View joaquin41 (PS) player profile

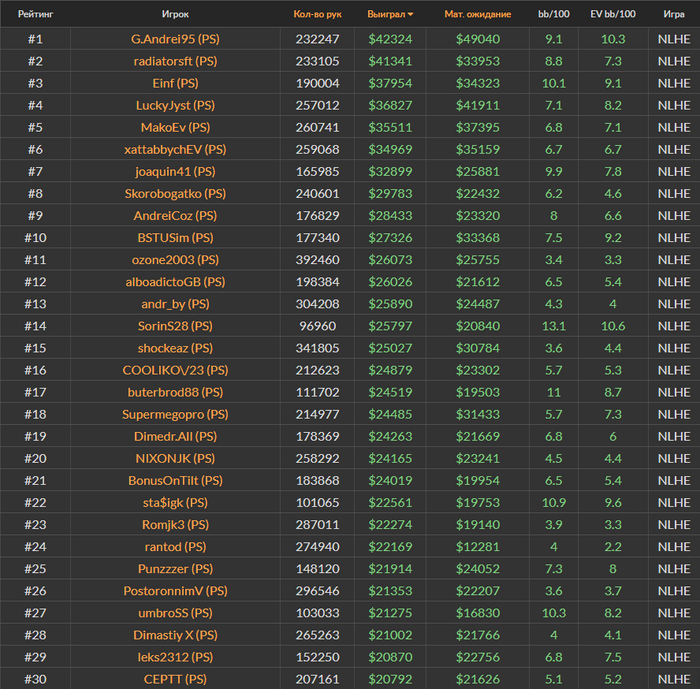[x=175, y=171]
